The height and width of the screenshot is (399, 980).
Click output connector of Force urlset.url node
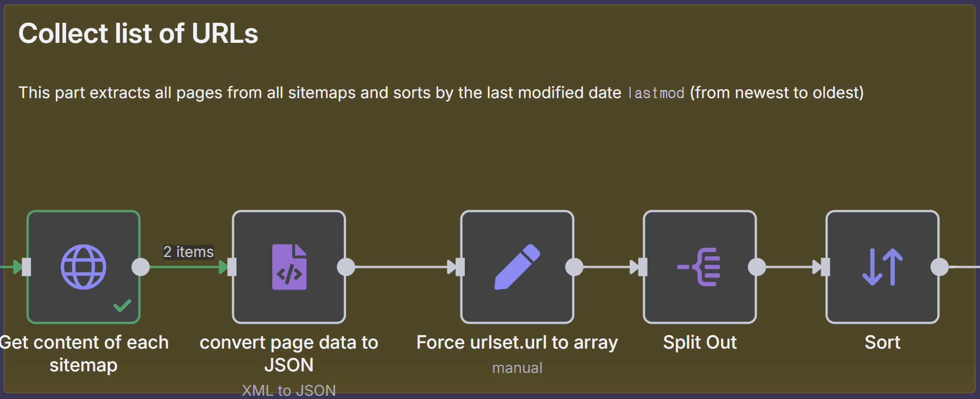coord(574,267)
